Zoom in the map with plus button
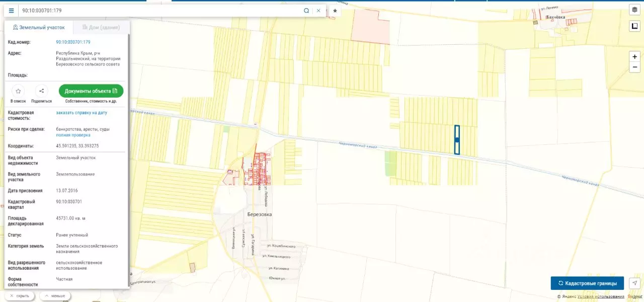 pyautogui.click(x=635, y=57)
